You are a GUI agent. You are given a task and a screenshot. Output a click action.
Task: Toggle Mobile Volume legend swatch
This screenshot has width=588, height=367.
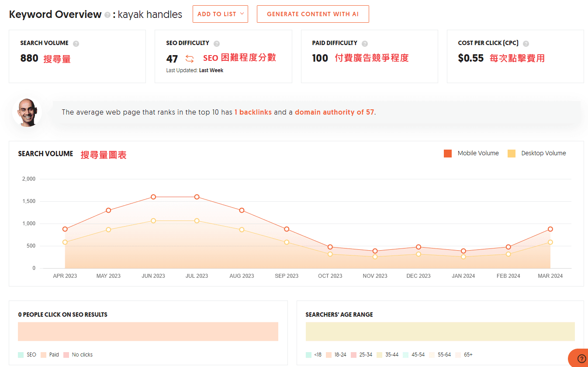point(447,154)
